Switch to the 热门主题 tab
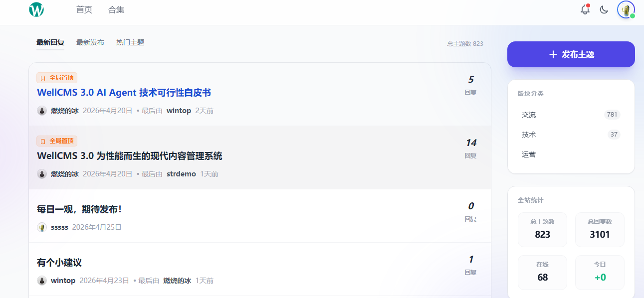644x298 pixels. click(x=130, y=42)
